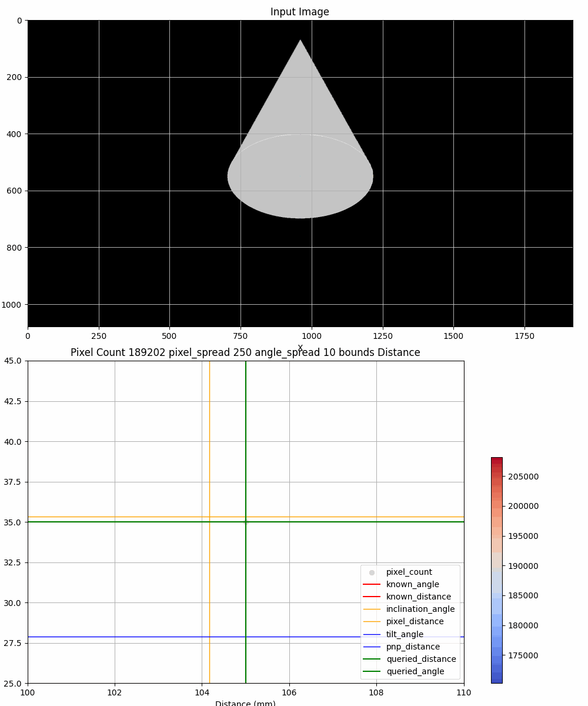Click the 175000 color bar tick label
Screen dimensions: 588x706
tap(522, 655)
